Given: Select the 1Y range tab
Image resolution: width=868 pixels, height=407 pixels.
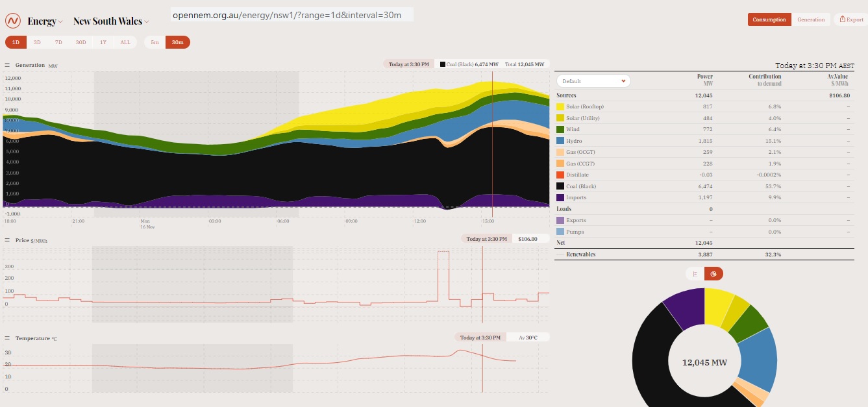Looking at the screenshot, I should point(103,42).
